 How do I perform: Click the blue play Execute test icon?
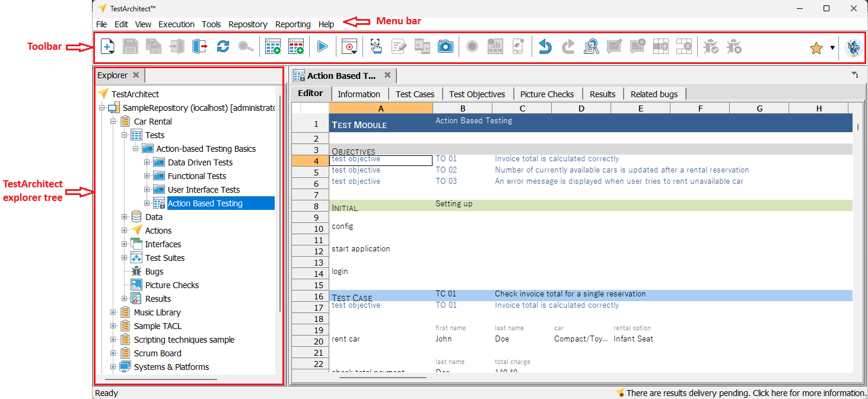coord(322,47)
